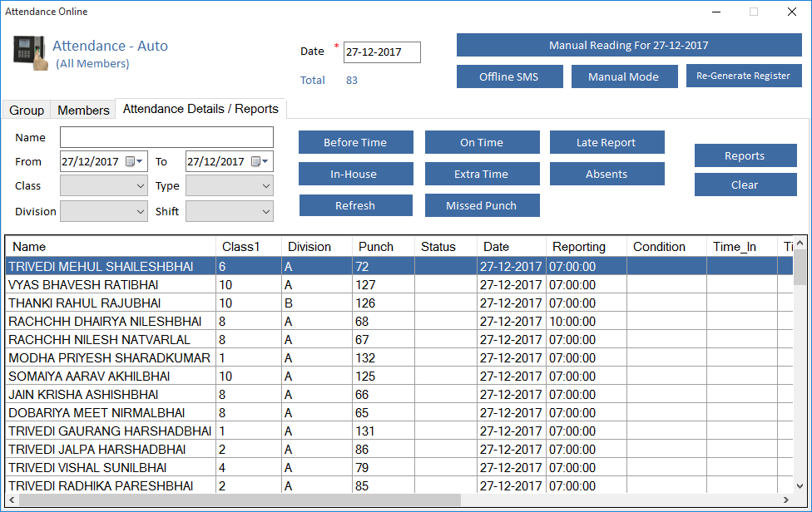Click the fingerprint attendance device icon
The image size is (812, 512).
29,52
